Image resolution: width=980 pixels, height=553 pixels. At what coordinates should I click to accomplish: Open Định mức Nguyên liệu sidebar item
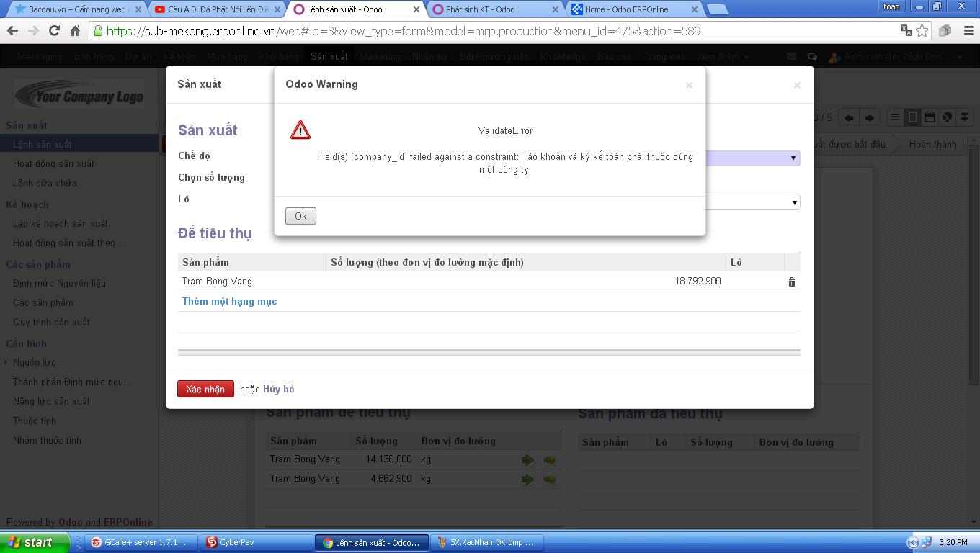click(59, 283)
